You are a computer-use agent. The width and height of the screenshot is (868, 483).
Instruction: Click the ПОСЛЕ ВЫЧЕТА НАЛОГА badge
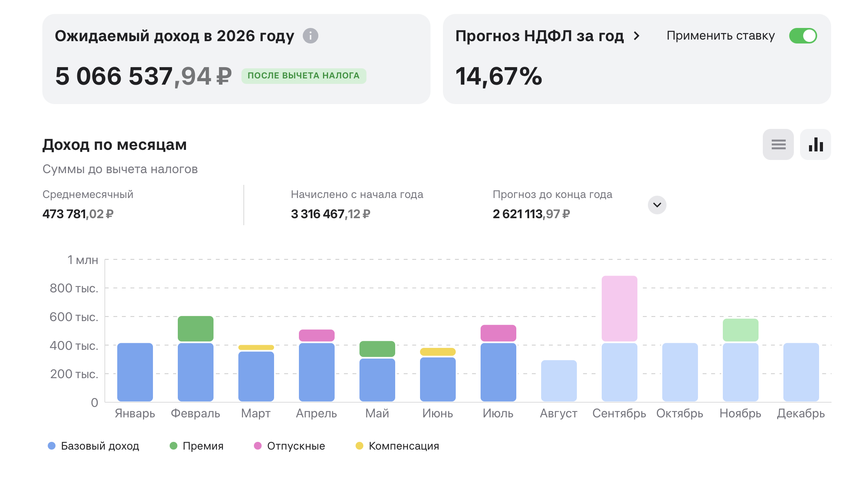click(304, 76)
